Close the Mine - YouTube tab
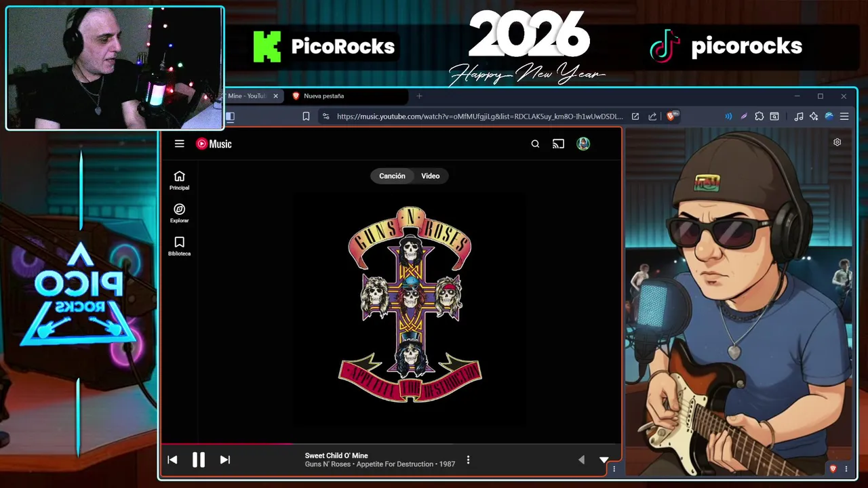 tap(275, 96)
